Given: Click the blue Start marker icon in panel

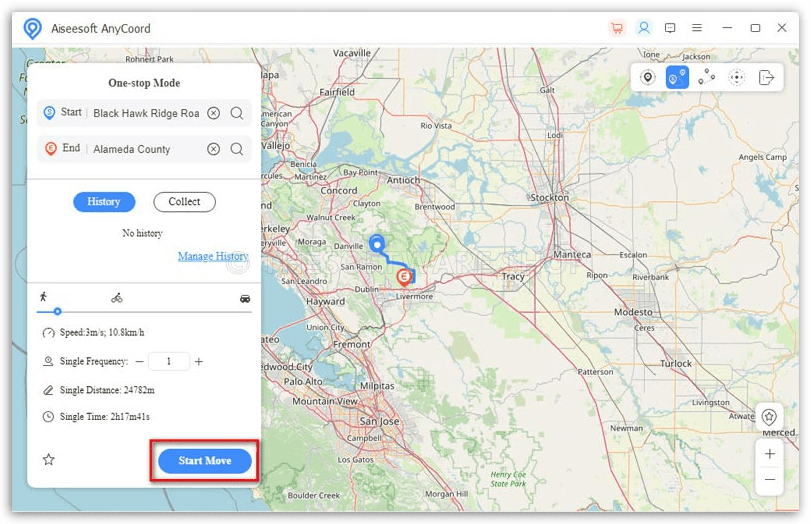Looking at the screenshot, I should [x=49, y=113].
